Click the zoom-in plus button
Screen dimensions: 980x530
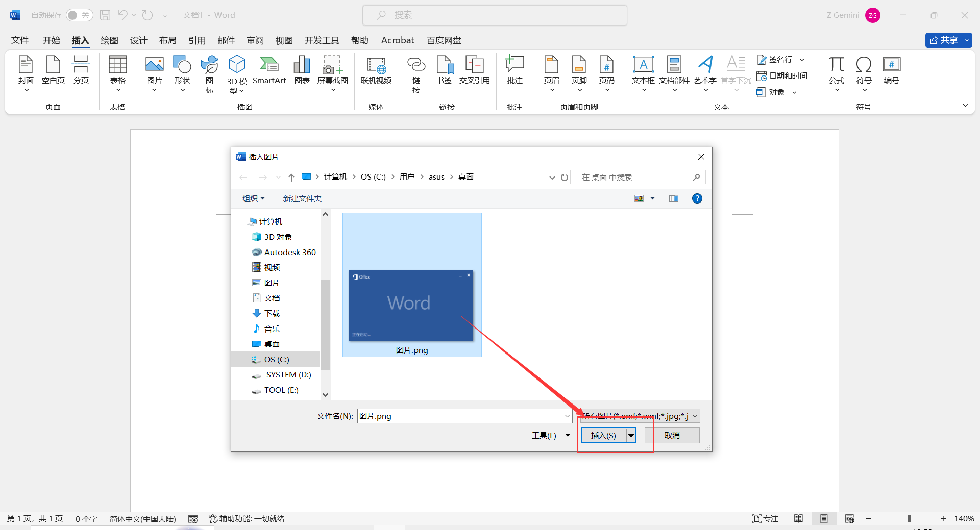click(x=944, y=518)
